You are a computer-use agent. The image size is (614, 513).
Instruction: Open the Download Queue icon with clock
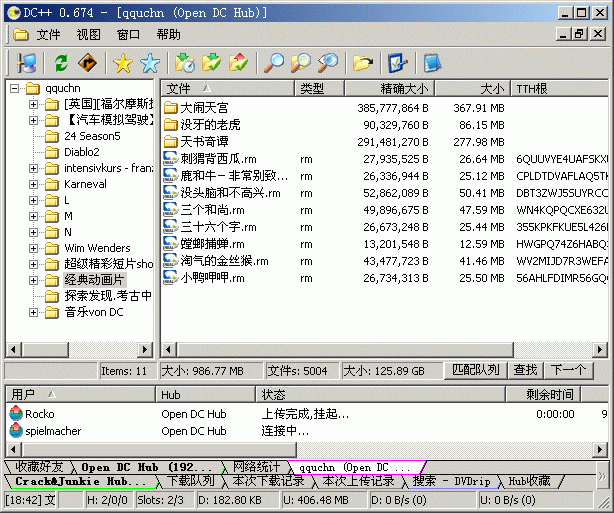(x=185, y=63)
